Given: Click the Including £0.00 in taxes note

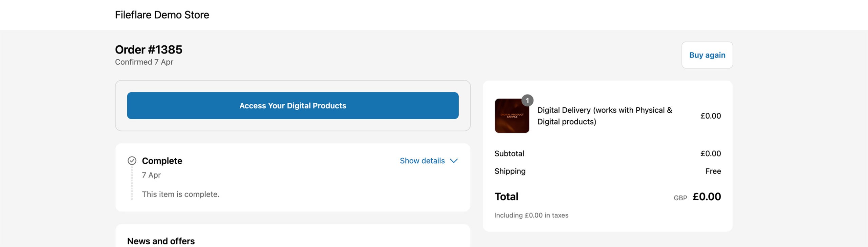Looking at the screenshot, I should (531, 215).
